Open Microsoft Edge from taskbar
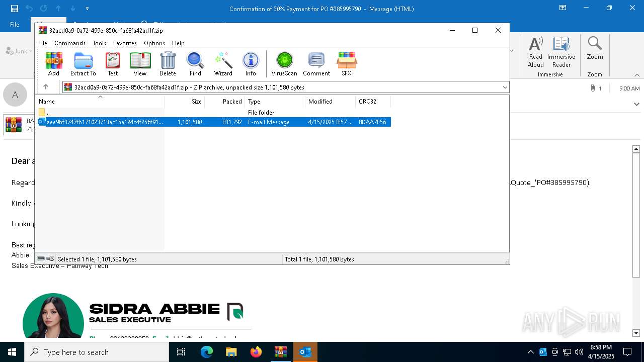The width and height of the screenshot is (644, 362). coord(207,352)
